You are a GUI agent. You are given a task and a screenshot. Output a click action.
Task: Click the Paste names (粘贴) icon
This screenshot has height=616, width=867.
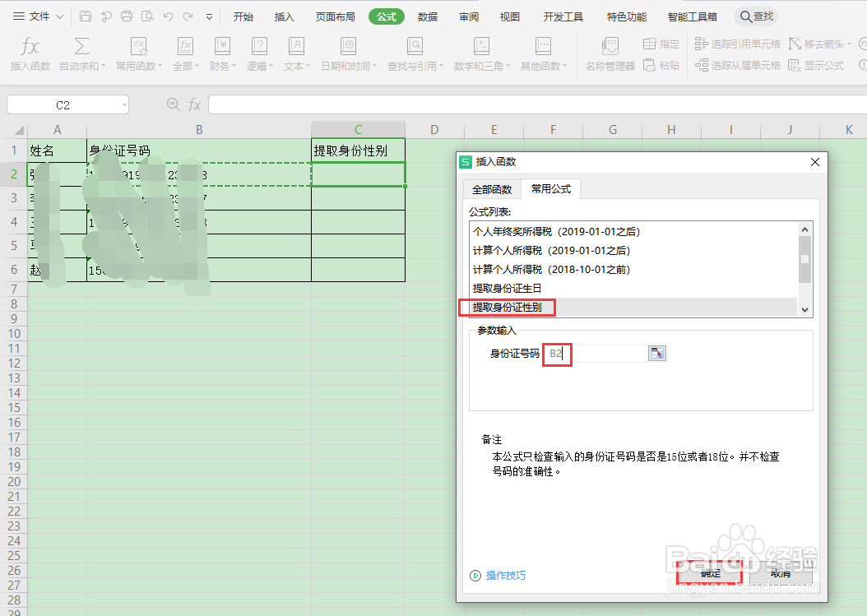click(x=650, y=65)
